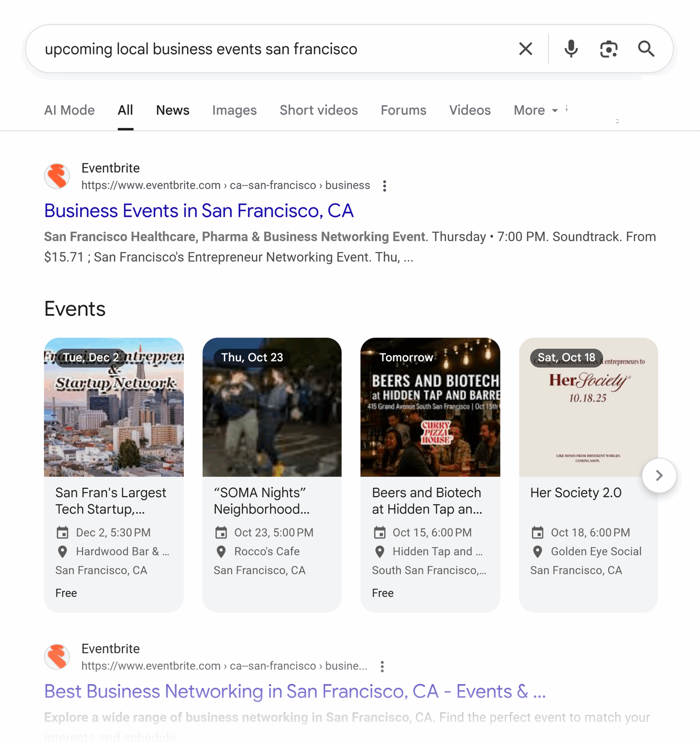The image size is (700, 743).
Task: Click inside the search input field
Action: tap(262, 49)
